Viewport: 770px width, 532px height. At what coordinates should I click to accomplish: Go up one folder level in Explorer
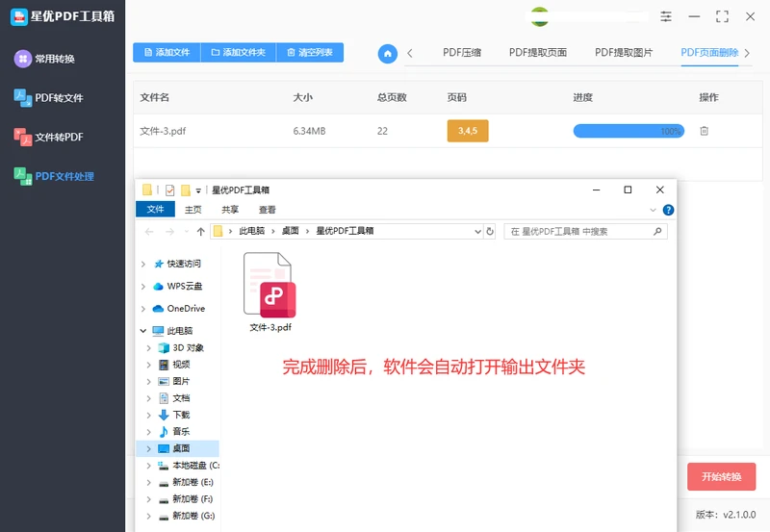pyautogui.click(x=200, y=232)
